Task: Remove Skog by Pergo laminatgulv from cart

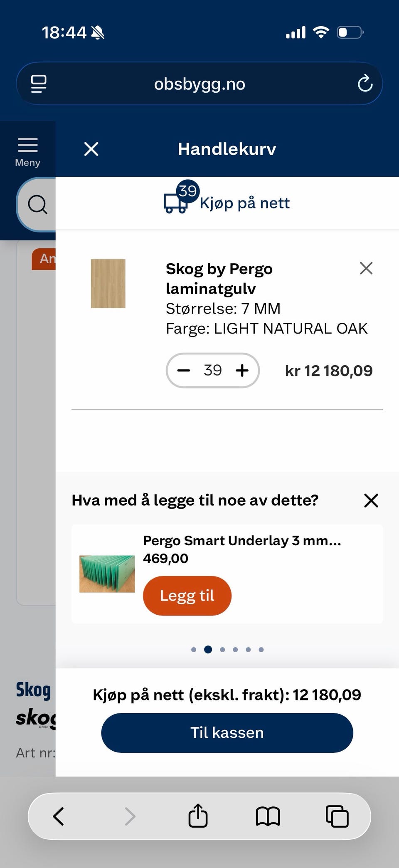Action: pyautogui.click(x=366, y=268)
